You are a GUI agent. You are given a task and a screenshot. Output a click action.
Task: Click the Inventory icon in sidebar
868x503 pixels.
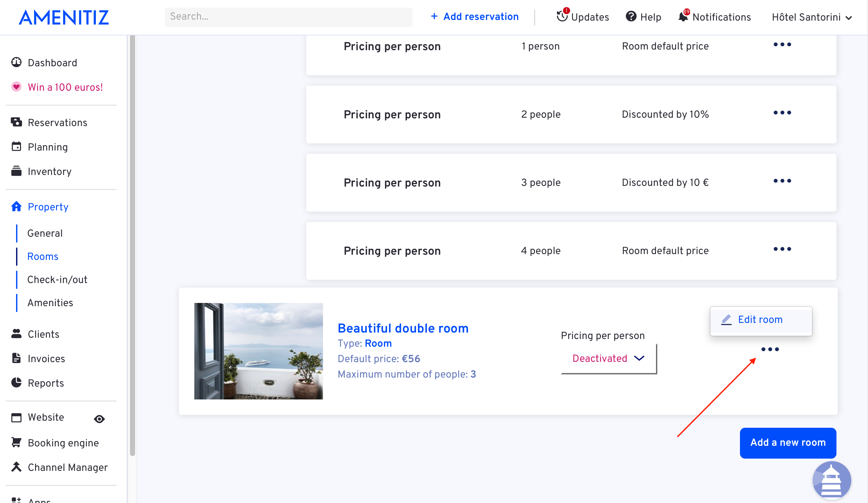pos(16,171)
